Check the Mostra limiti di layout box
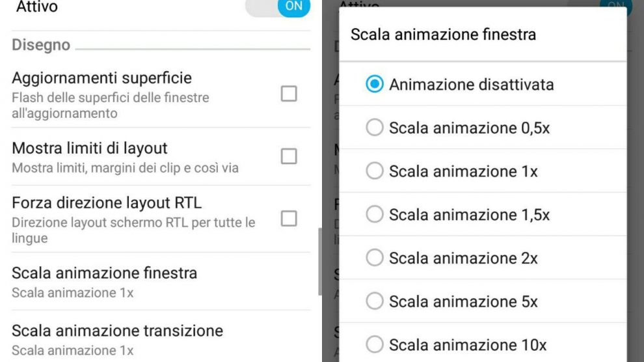The width and height of the screenshot is (644, 362). [x=288, y=156]
